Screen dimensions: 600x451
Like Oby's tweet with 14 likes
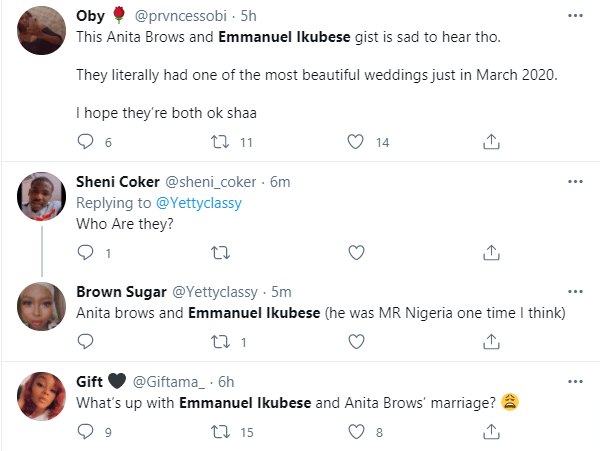pos(353,143)
